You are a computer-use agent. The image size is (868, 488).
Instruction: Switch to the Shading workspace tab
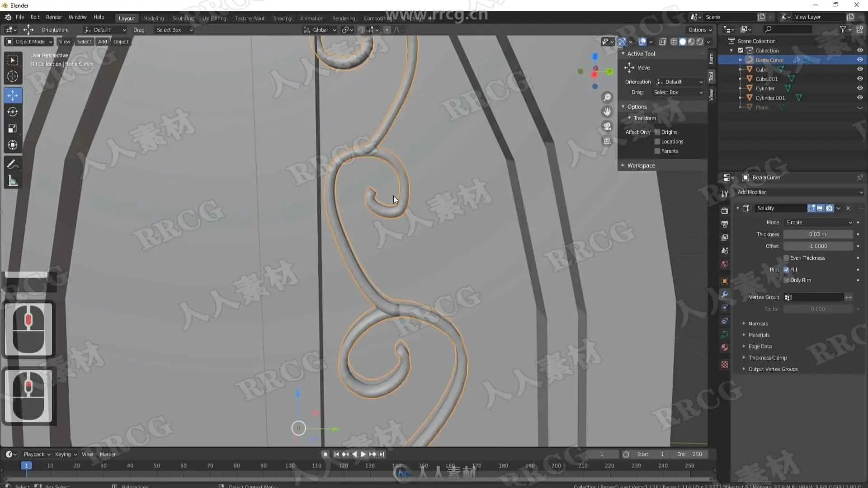click(x=282, y=19)
